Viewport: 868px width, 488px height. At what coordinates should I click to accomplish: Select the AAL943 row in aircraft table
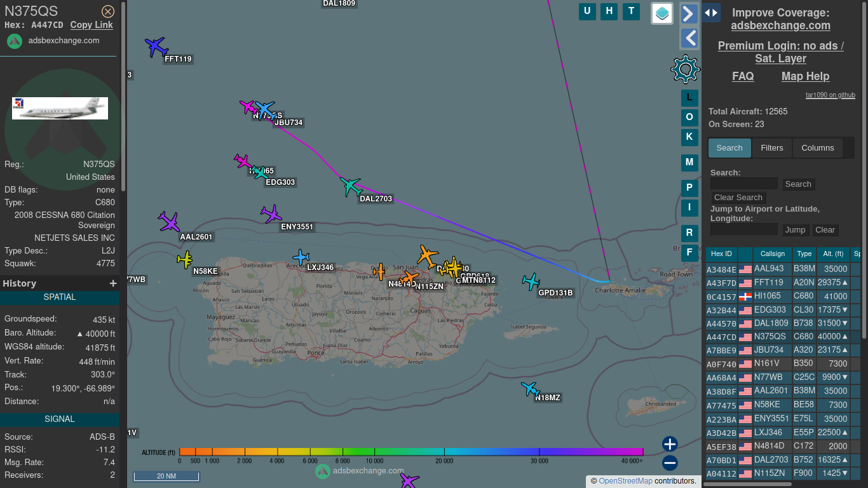(783, 269)
